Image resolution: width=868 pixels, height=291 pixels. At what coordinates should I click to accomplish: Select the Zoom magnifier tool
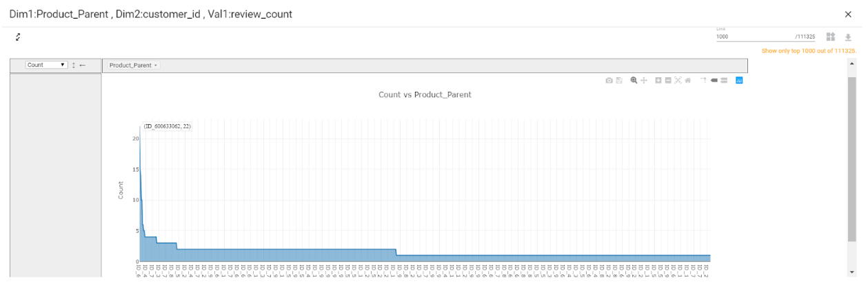tap(634, 81)
